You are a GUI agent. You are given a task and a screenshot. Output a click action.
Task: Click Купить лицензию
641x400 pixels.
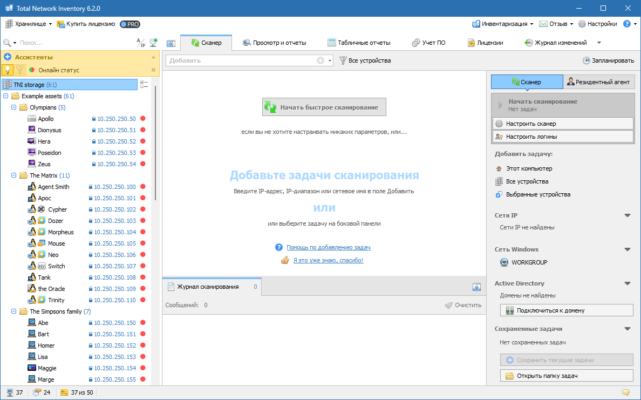pyautogui.click(x=86, y=24)
